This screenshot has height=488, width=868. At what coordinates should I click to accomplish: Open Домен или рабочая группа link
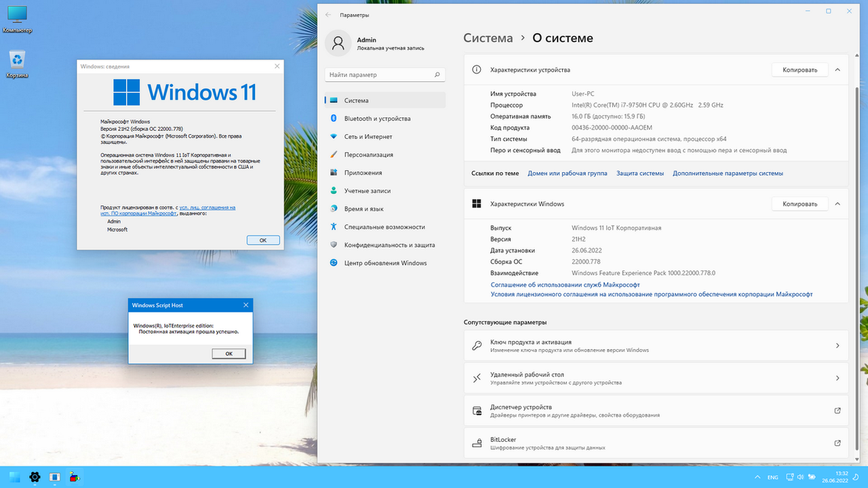568,174
